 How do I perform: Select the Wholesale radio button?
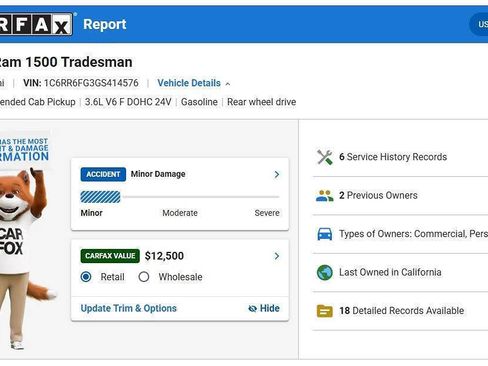coord(144,277)
